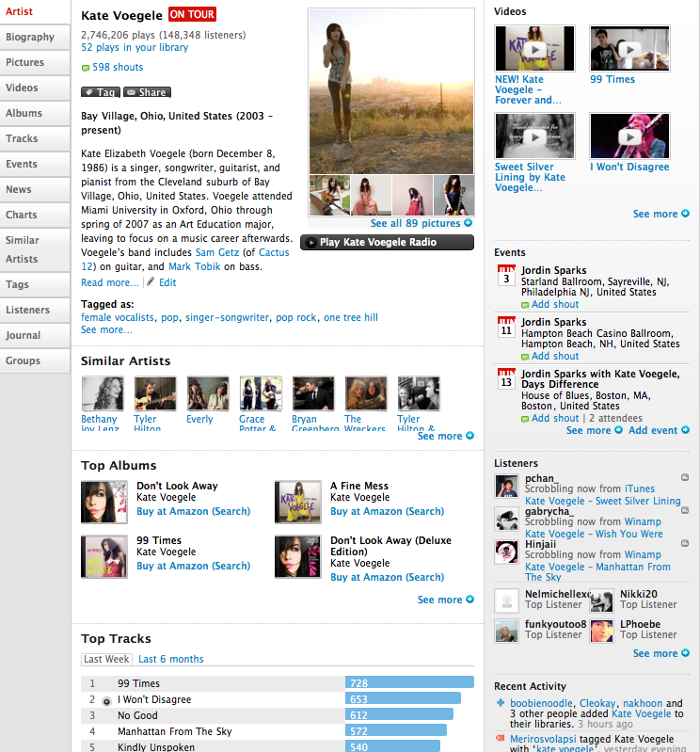The height and width of the screenshot is (752, 700).
Task: Click small icon right of gabrycha_ row
Action: pyautogui.click(x=685, y=510)
